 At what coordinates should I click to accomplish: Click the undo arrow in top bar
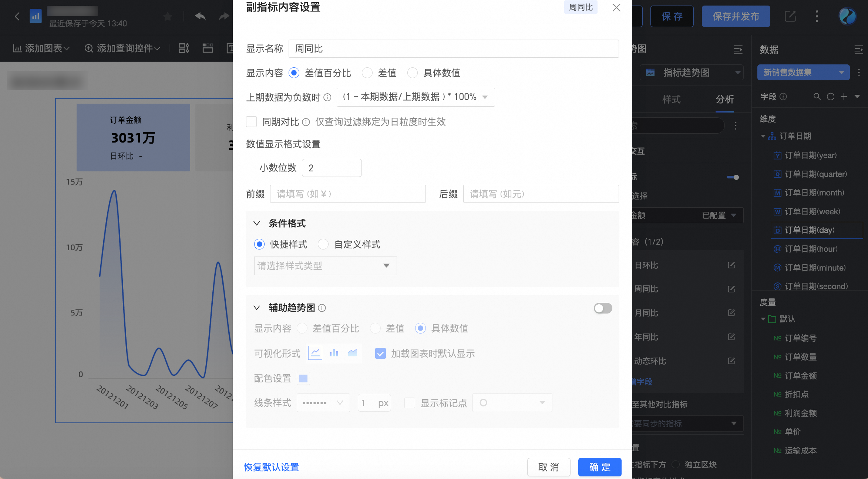pyautogui.click(x=200, y=16)
